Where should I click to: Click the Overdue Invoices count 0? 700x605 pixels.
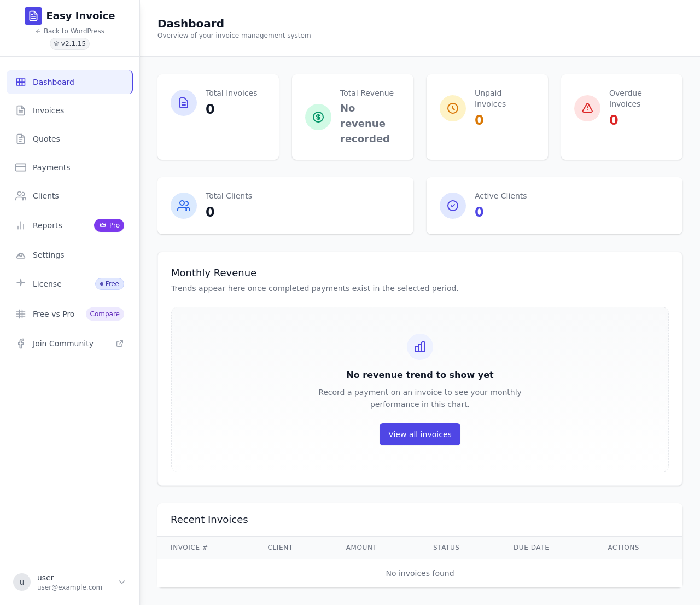coord(614,120)
